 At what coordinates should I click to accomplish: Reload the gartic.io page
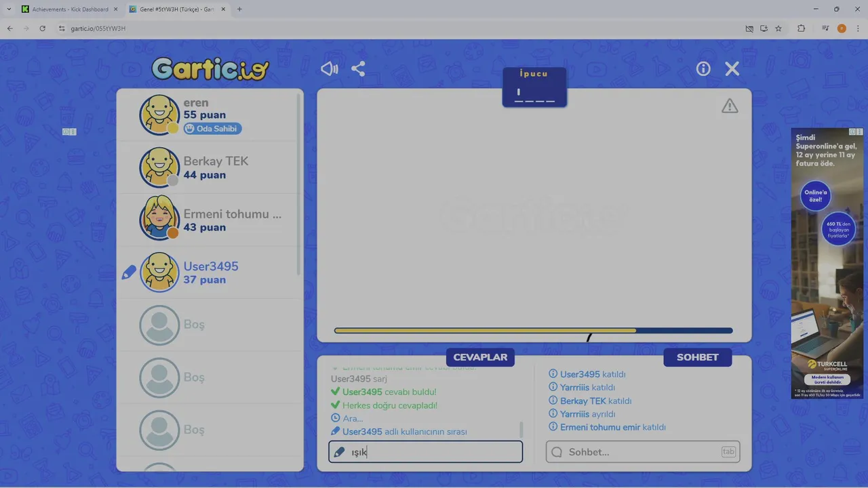tap(43, 28)
